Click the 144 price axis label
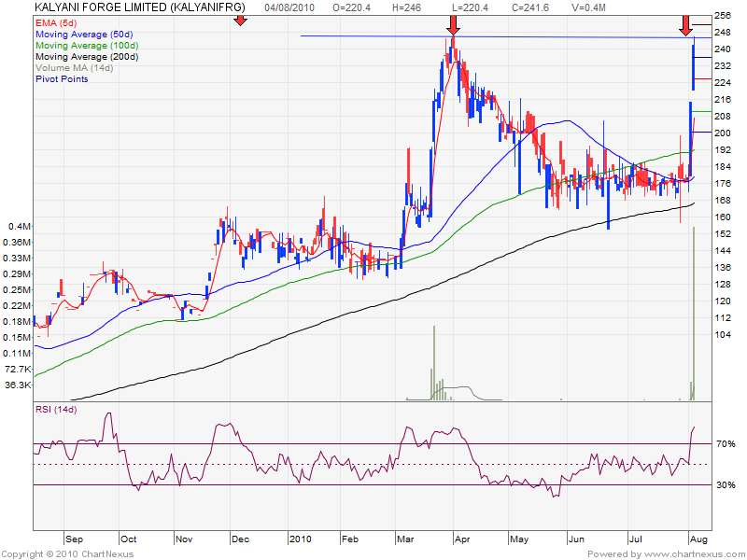Viewport: 747px width, 560px height. coord(723,250)
